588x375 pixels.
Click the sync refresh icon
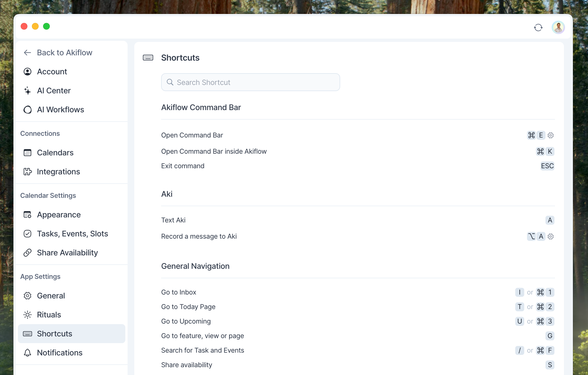tap(538, 27)
